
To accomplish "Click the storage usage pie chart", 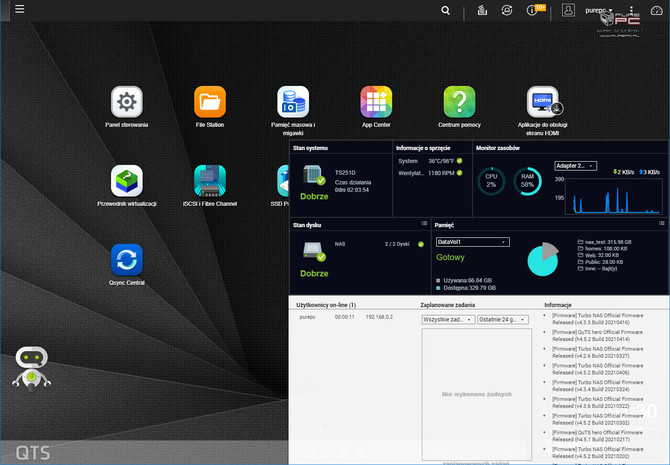I will tap(543, 259).
